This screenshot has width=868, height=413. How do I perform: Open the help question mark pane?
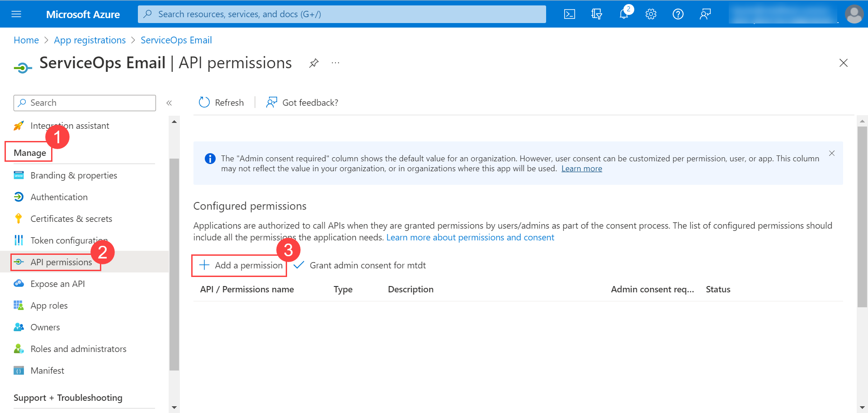tap(678, 14)
